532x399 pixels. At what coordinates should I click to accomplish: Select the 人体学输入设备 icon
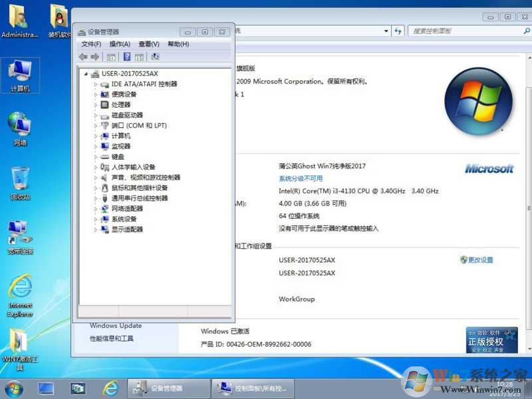tap(105, 168)
